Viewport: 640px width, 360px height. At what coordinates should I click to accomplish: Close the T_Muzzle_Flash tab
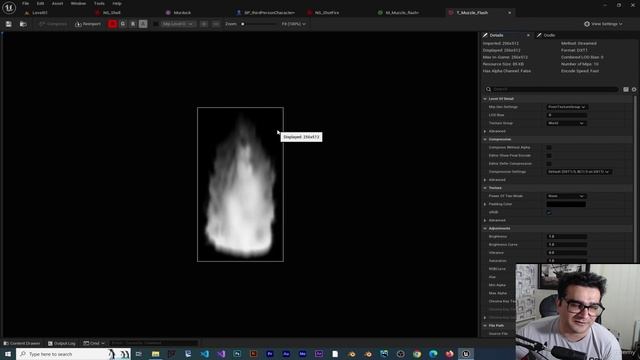pyautogui.click(x=509, y=13)
